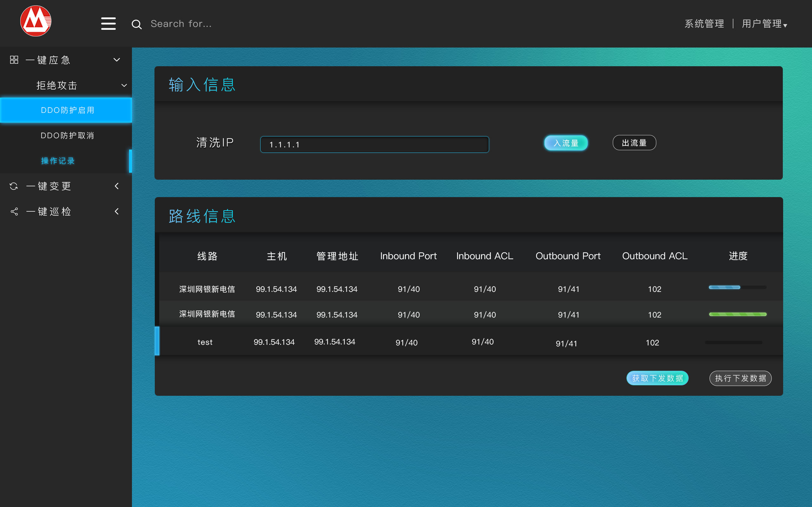
Task: Click the 清洗IP input field
Action: point(374,144)
